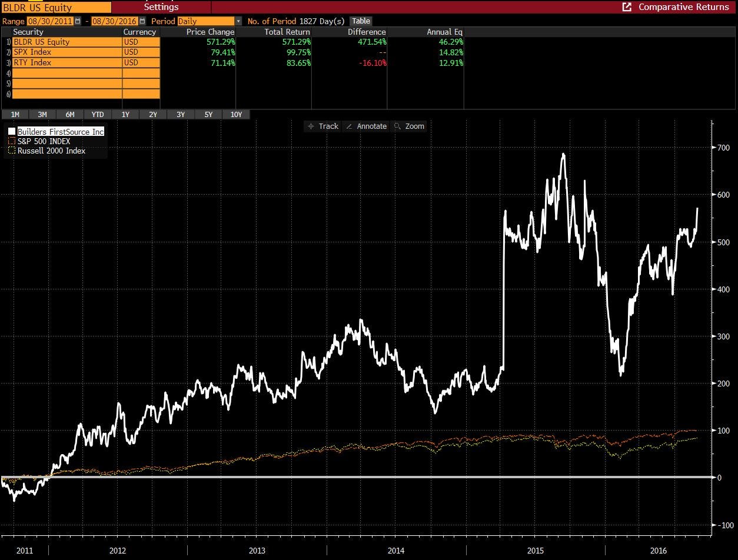Switch to the 10Y range tab
The width and height of the screenshot is (738, 560).
[x=236, y=115]
